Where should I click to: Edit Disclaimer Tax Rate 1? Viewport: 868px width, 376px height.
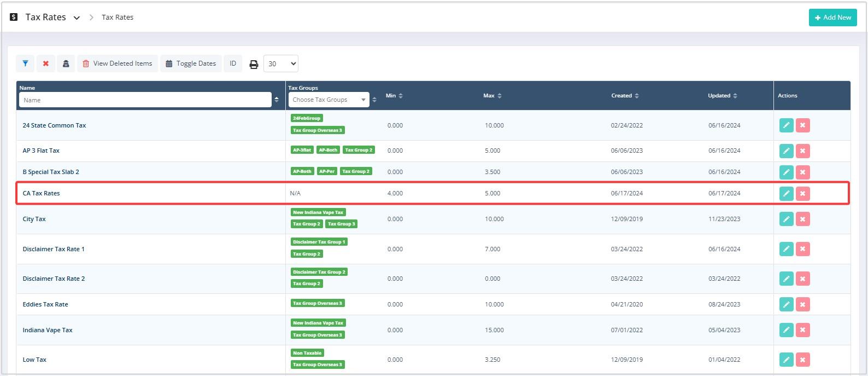pos(787,249)
